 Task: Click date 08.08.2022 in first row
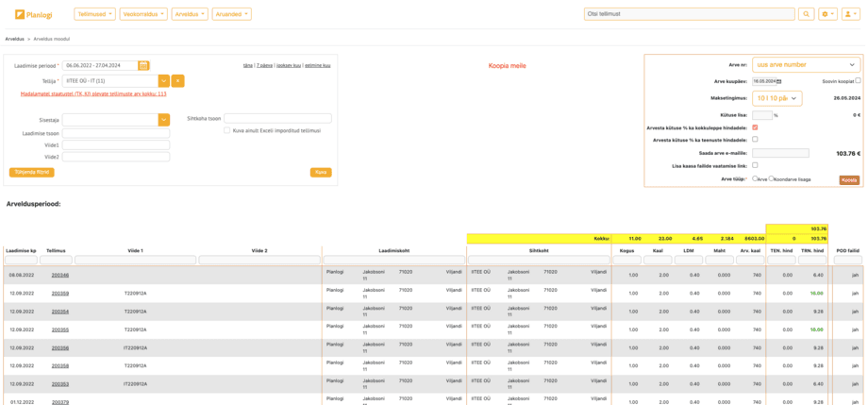(x=22, y=275)
